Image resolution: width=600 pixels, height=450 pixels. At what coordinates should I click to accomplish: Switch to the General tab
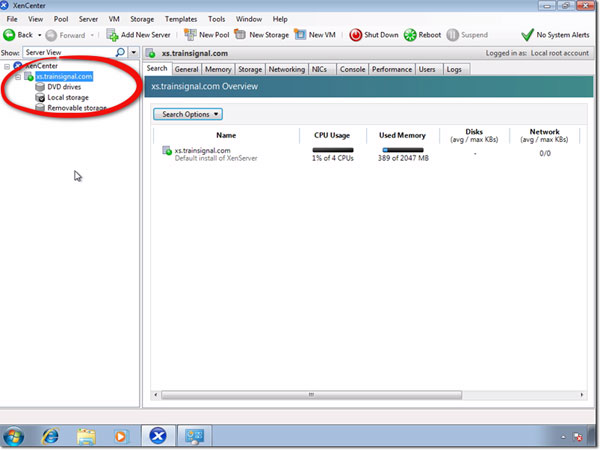pos(186,69)
